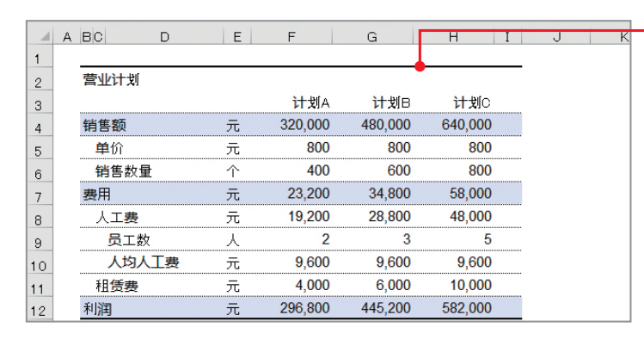The width and height of the screenshot is (644, 346).
Task: Select the cell with 296,800
Action: [x=304, y=308]
